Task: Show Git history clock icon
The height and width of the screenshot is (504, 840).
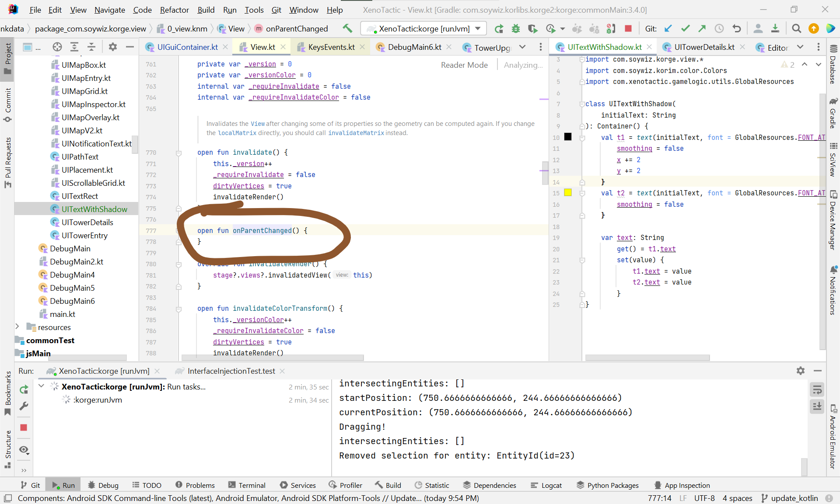Action: [719, 29]
